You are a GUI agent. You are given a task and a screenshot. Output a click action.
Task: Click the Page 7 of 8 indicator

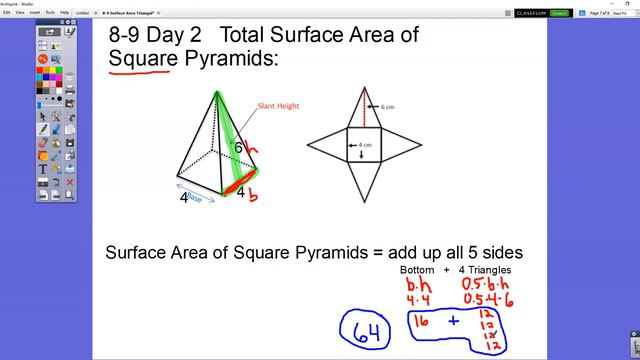pyautogui.click(x=600, y=13)
